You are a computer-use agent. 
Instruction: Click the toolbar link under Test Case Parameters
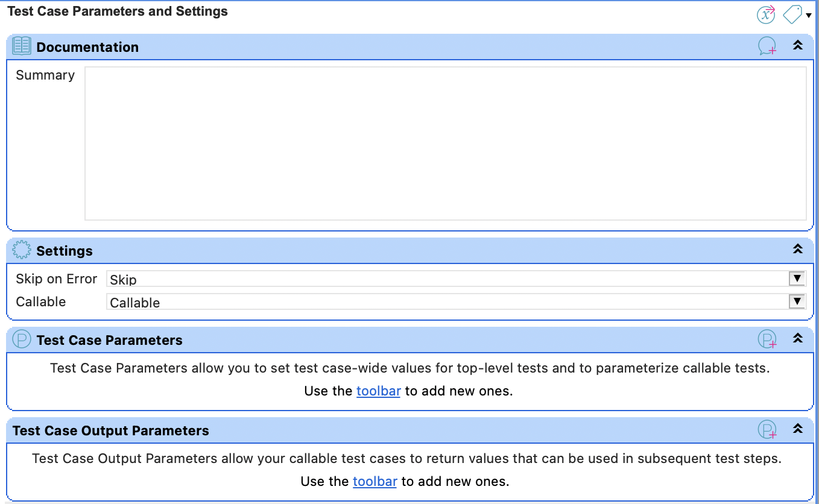pos(378,391)
